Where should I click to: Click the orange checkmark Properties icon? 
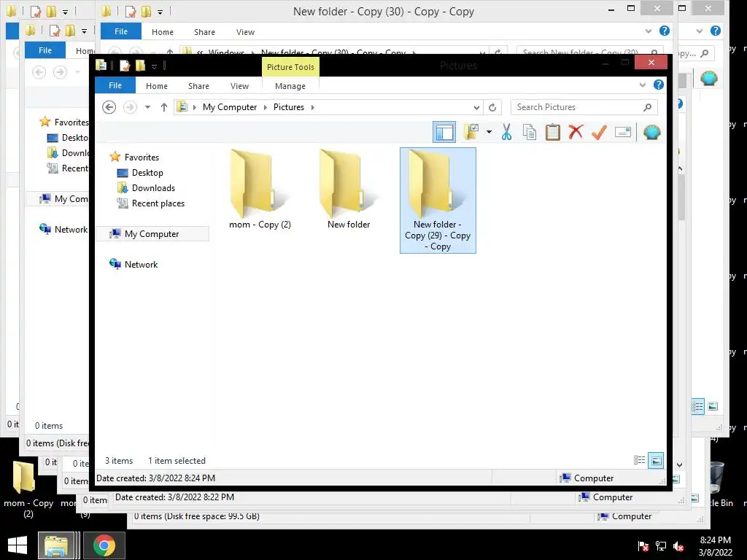[x=599, y=132]
